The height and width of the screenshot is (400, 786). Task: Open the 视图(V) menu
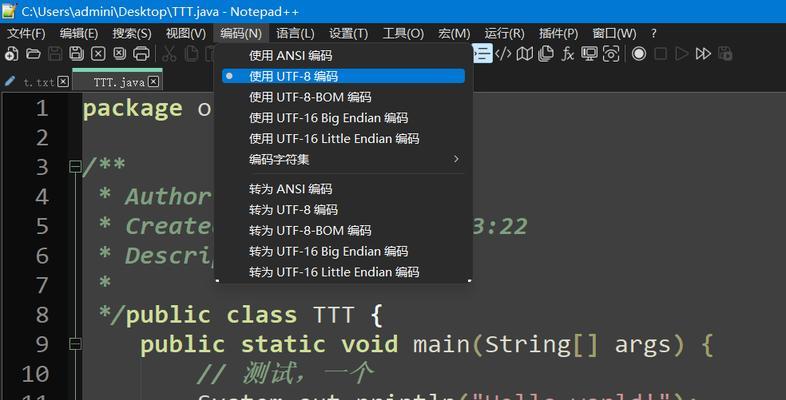click(x=185, y=34)
